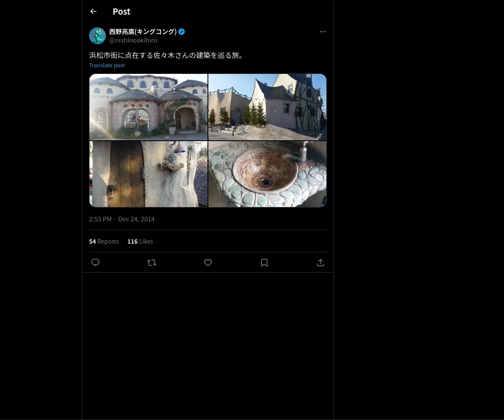Screen dimensions: 504x420
Task: Click Translate post link
Action: click(x=107, y=65)
